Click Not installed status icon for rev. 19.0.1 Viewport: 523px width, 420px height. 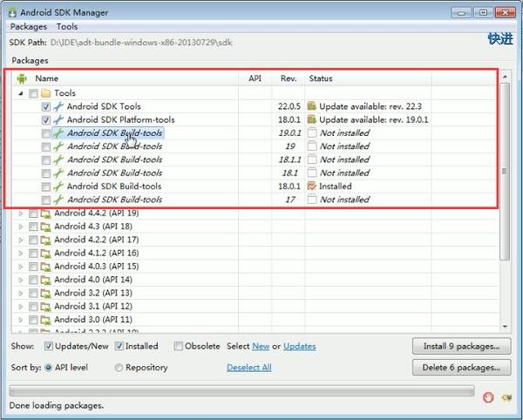[312, 133]
